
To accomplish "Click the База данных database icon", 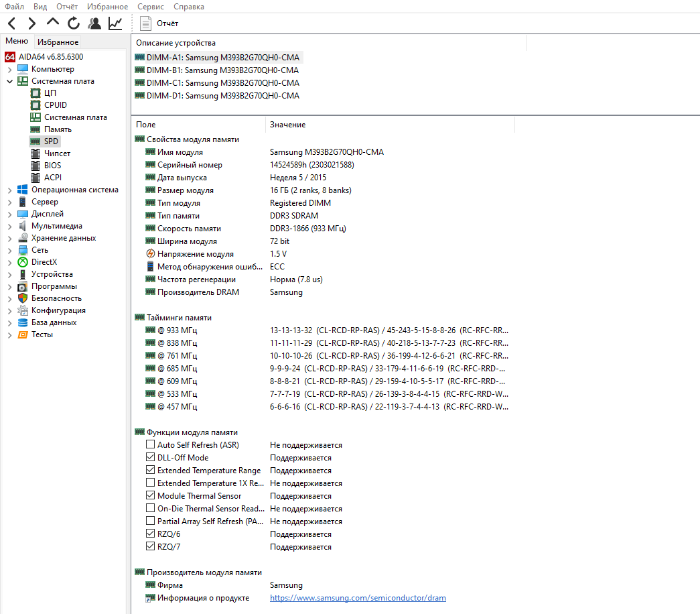I will (x=23, y=322).
